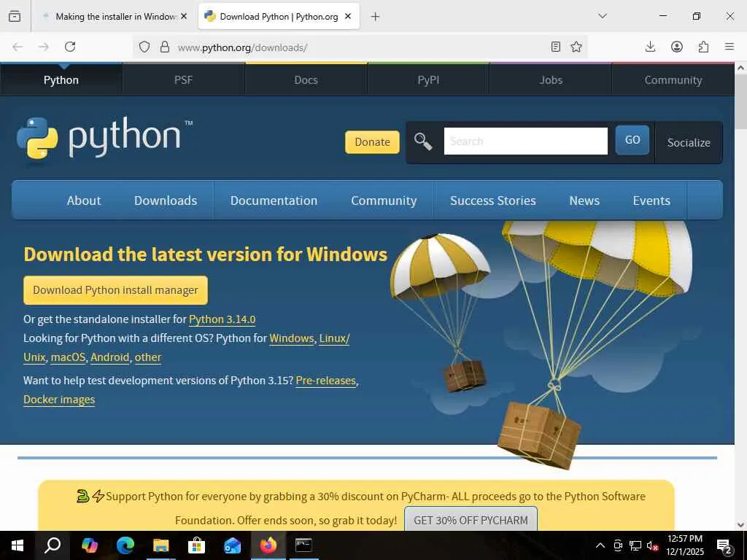Open Microsoft Edge from taskbar
The image size is (747, 560).
pos(125,545)
